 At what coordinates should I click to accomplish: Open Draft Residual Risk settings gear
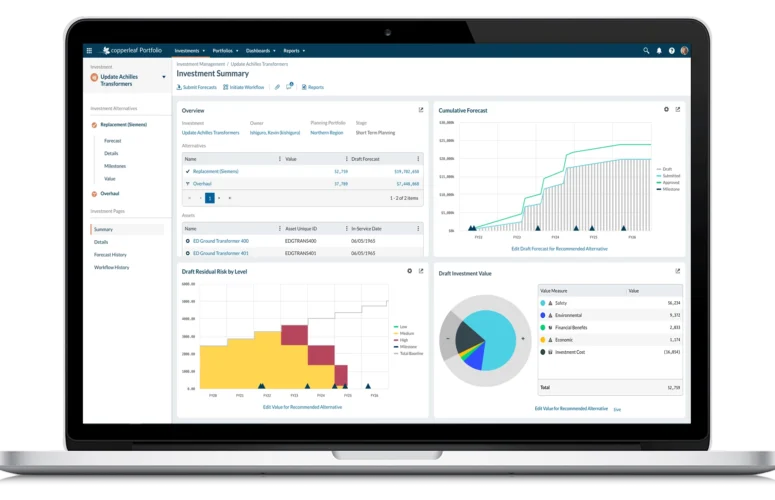point(409,271)
